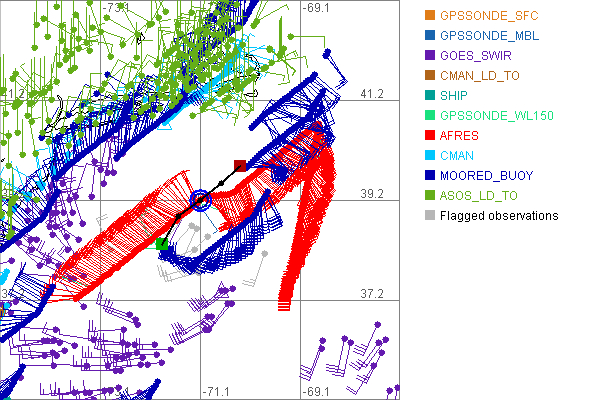
Task: Click the 39.2 latitude grid label
Action: point(371,194)
